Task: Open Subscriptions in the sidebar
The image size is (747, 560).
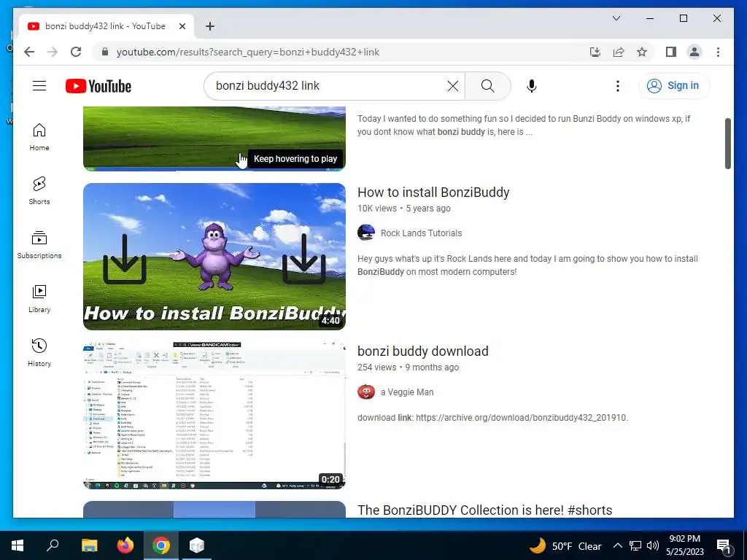Action: pyautogui.click(x=39, y=245)
